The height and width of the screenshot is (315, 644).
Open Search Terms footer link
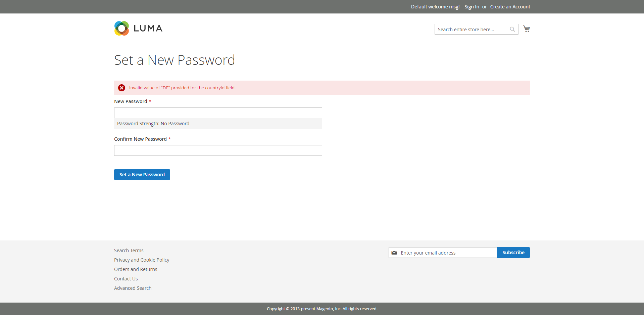click(129, 251)
